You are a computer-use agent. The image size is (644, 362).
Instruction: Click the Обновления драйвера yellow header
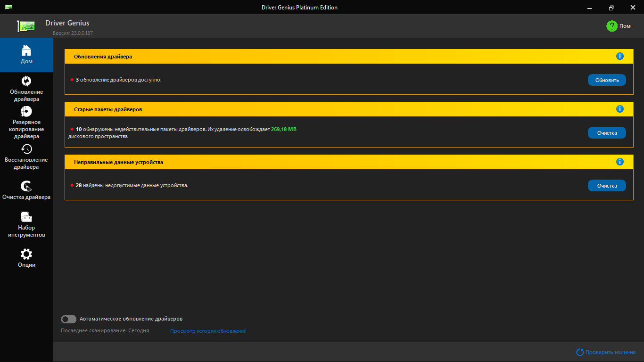(349, 57)
